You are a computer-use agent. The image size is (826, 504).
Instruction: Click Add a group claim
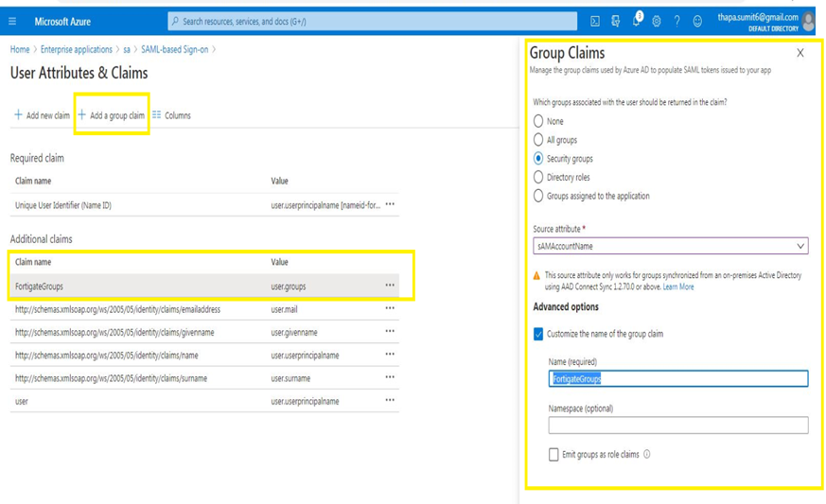pyautogui.click(x=112, y=115)
